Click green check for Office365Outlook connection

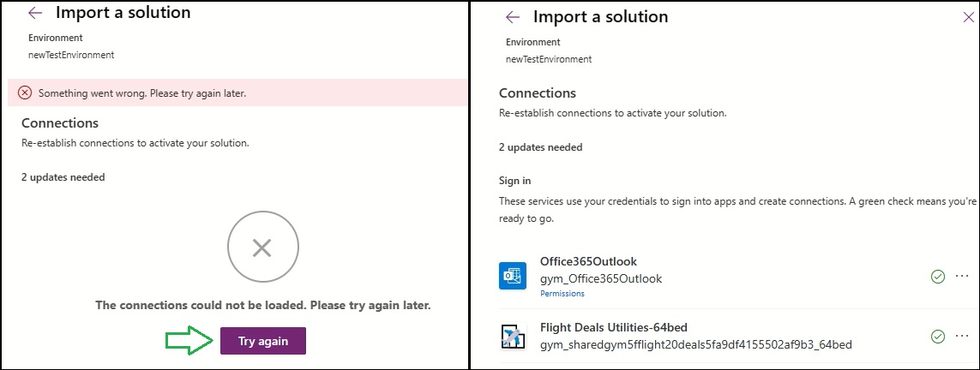click(x=937, y=277)
